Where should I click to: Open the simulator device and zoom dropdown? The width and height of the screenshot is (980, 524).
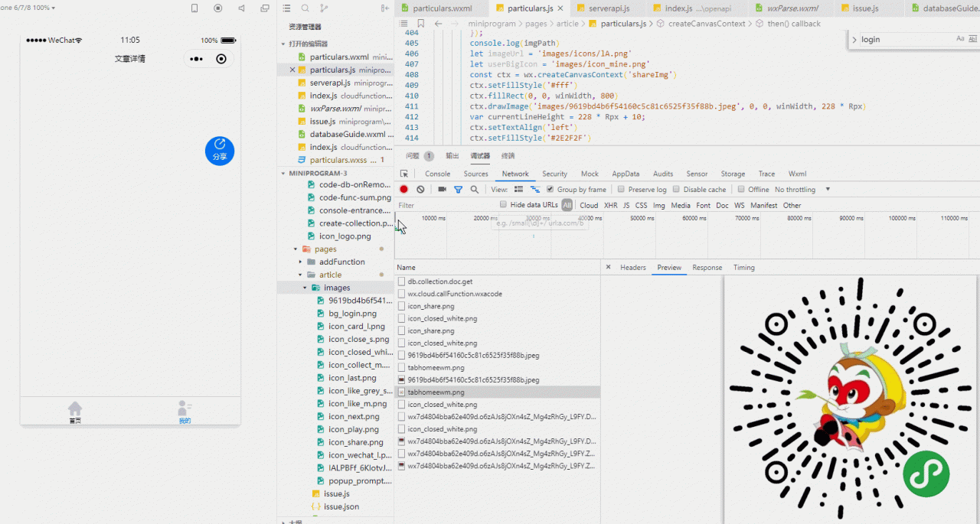pyautogui.click(x=28, y=8)
